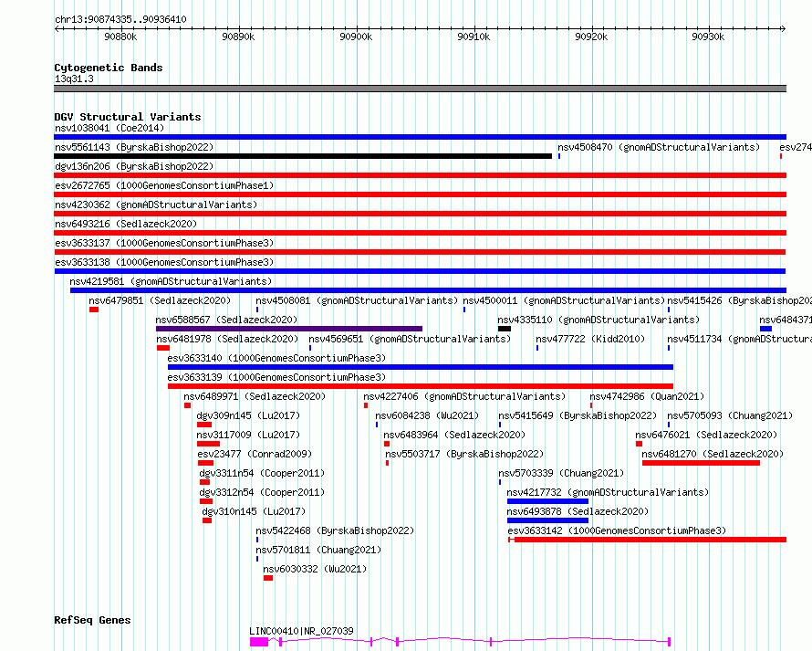The height and width of the screenshot is (651, 812).
Task: Open the dgv136n206 (ByrskaBishop2022) label
Action: 134,166
